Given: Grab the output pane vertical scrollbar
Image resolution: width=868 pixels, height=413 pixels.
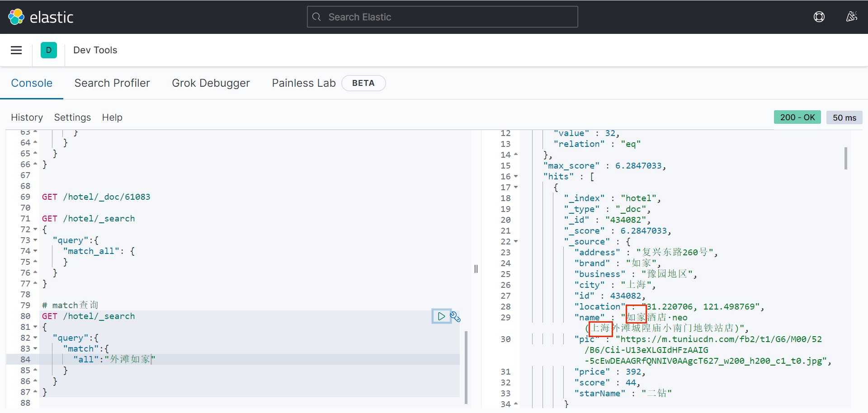Looking at the screenshot, I should [x=846, y=158].
